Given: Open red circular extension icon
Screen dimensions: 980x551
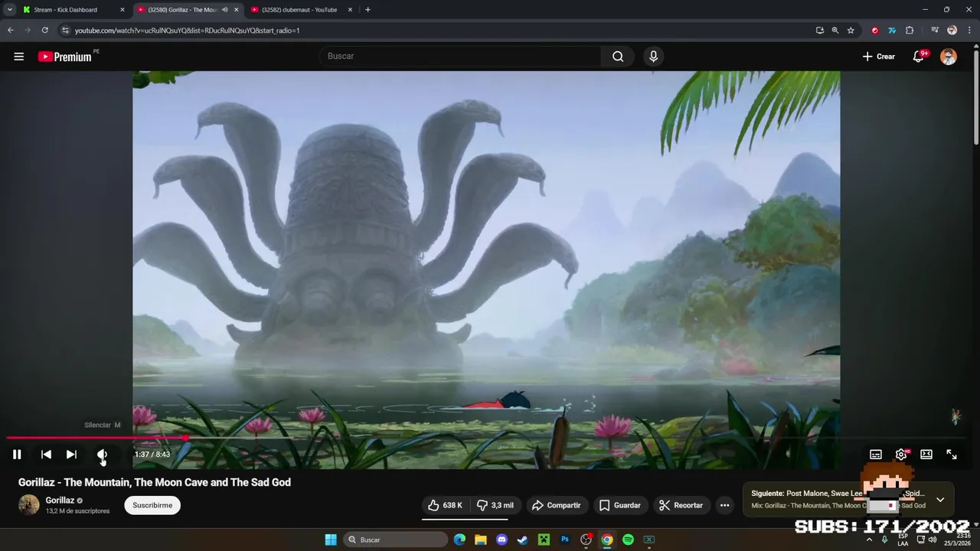Looking at the screenshot, I should tap(875, 31).
